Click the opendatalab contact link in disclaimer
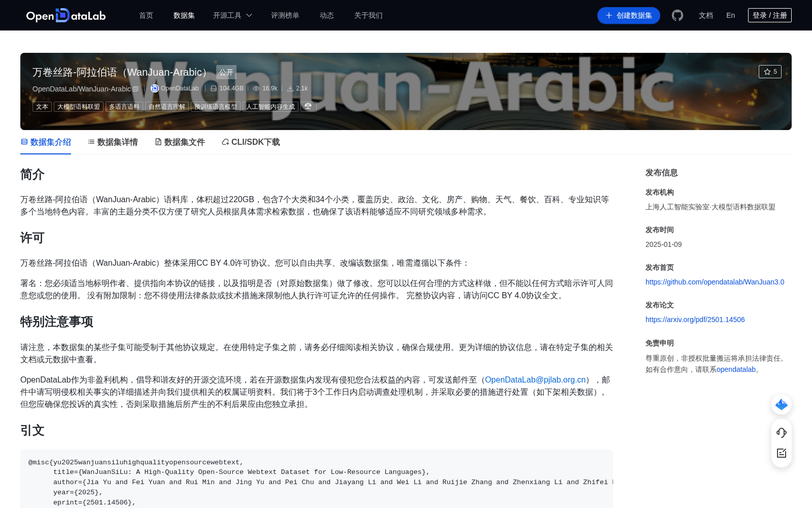This screenshot has height=508, width=812. pyautogui.click(x=736, y=369)
